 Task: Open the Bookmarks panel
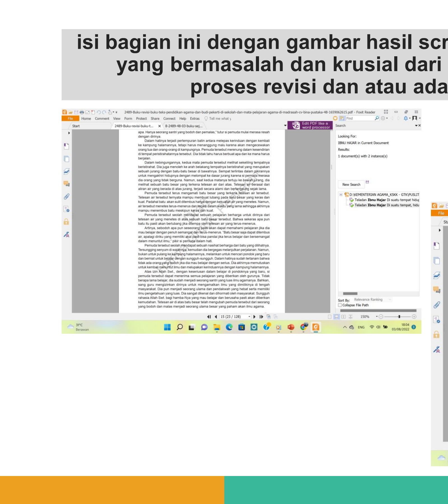[x=66, y=146]
